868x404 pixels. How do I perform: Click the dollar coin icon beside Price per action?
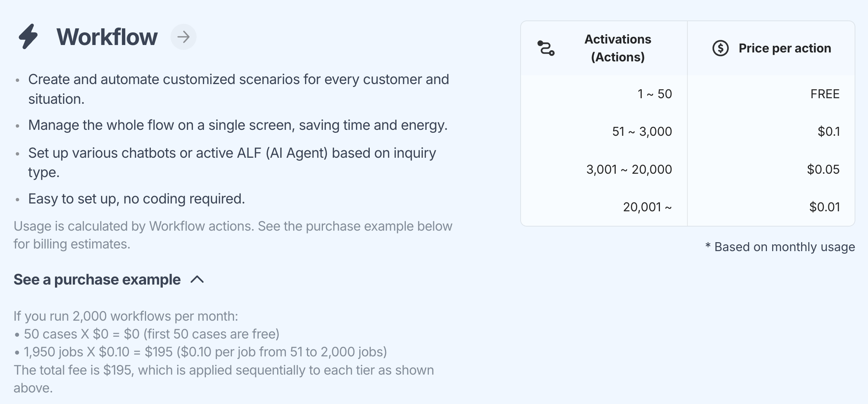pyautogui.click(x=720, y=48)
